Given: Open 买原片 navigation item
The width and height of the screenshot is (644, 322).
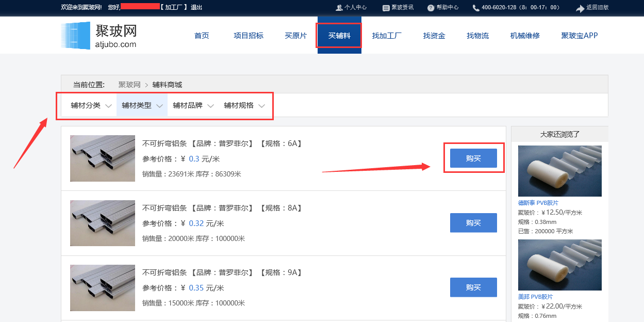Looking at the screenshot, I should (x=296, y=36).
